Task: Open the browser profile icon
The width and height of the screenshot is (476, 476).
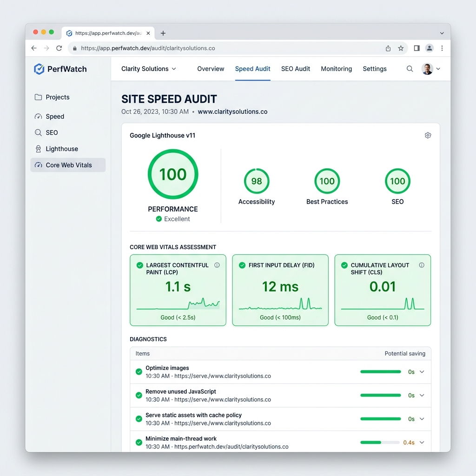Action: pyautogui.click(x=429, y=48)
